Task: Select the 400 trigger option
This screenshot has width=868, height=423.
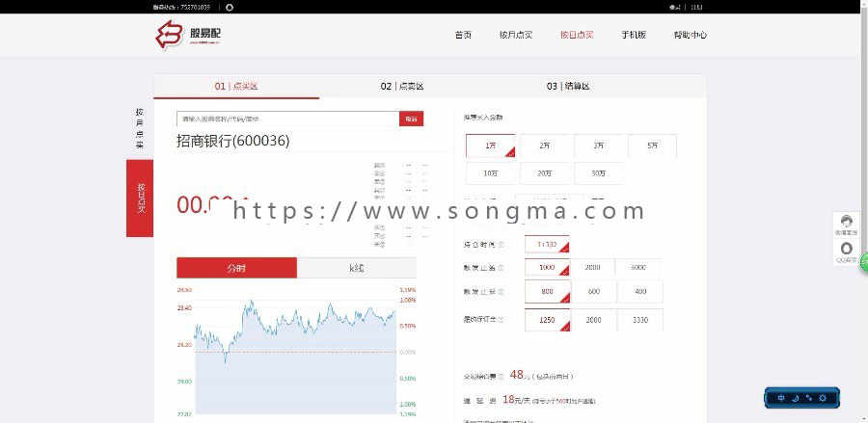Action: 640,291
